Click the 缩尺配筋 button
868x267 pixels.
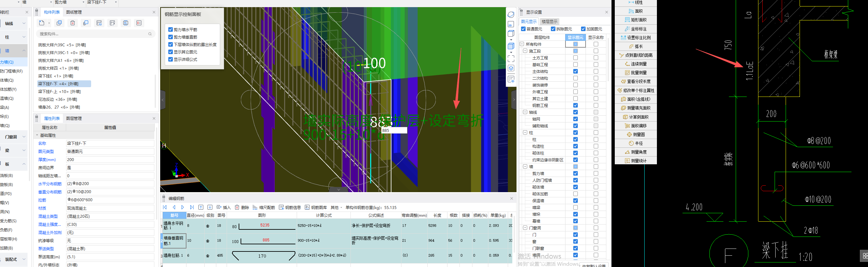(264, 207)
